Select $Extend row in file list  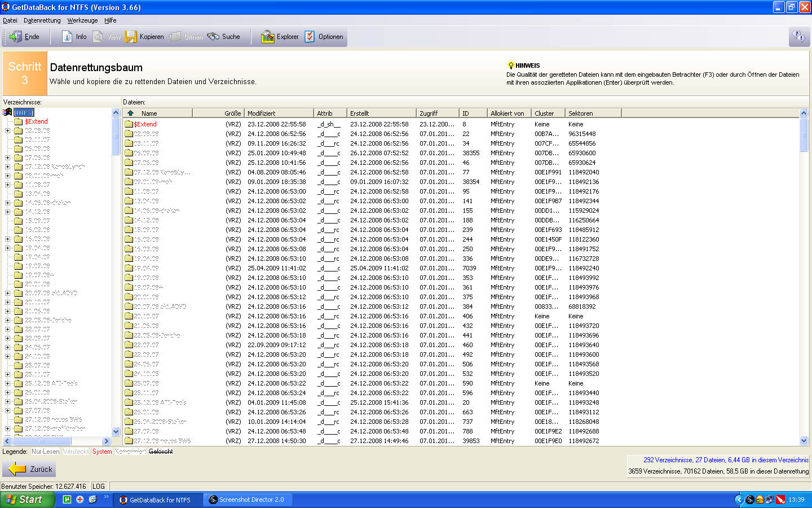(x=461, y=124)
